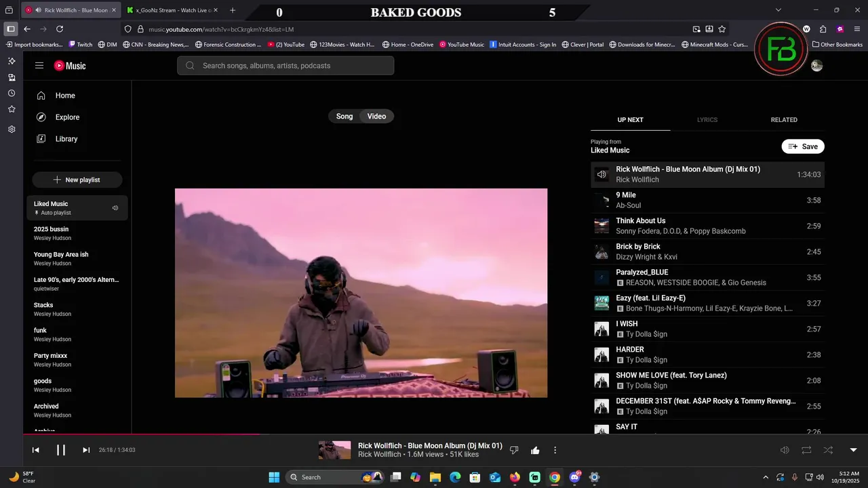Click the search songs input field

[x=285, y=66]
